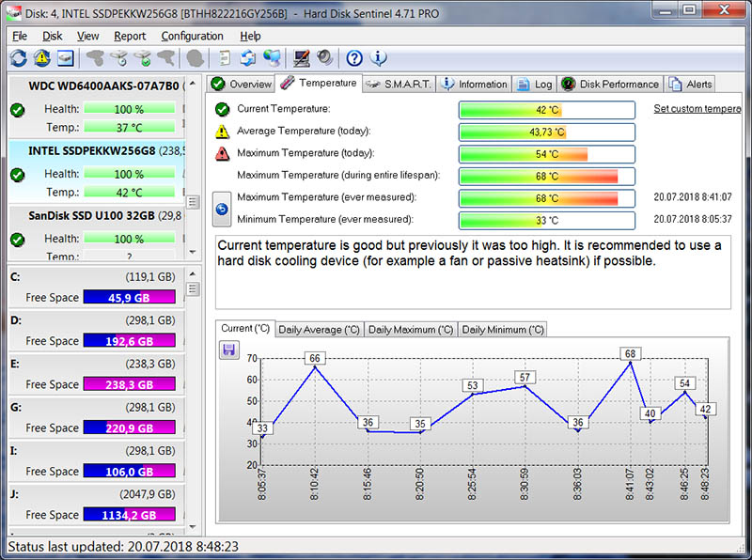Click the 66 peak label on graph

(x=315, y=358)
